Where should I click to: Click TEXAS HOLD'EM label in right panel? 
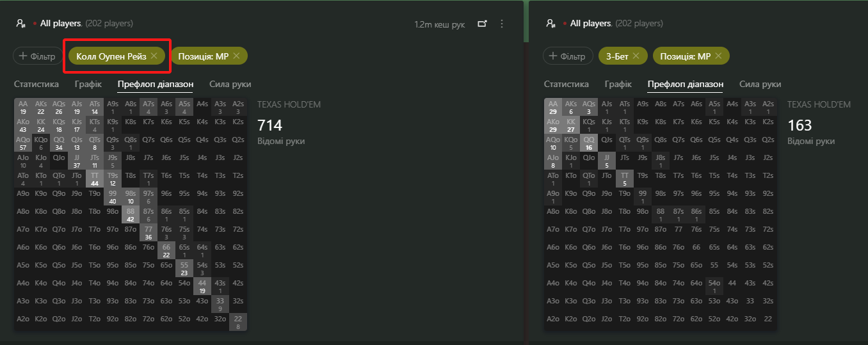[819, 104]
